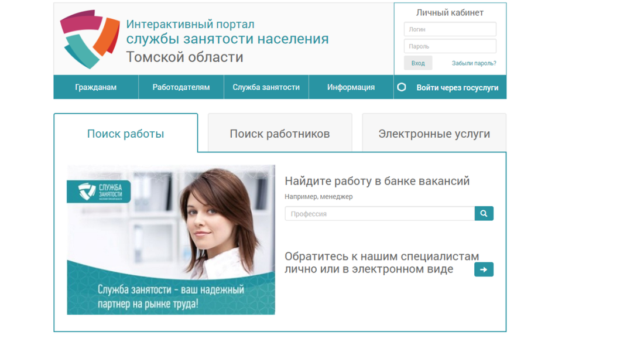This screenshot has width=644, height=338.
Task: Open the Служба занятости menu
Action: coord(266,87)
